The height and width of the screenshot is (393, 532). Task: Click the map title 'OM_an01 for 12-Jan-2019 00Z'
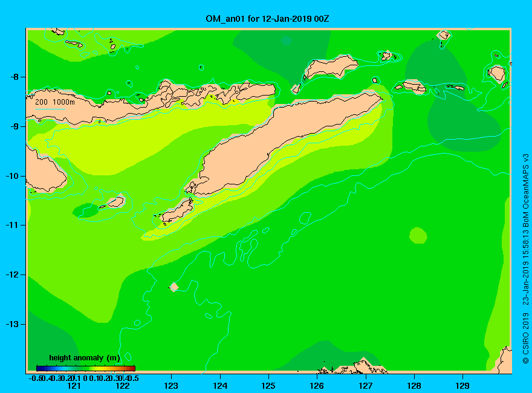[x=267, y=19]
